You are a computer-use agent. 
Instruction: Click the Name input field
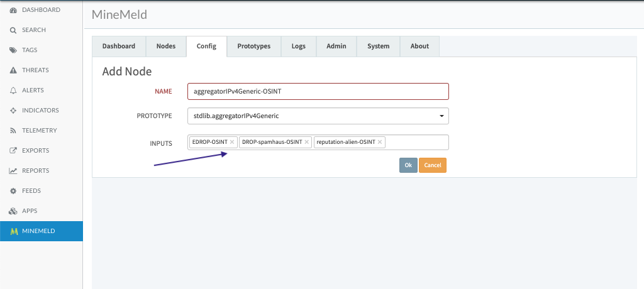(x=318, y=91)
